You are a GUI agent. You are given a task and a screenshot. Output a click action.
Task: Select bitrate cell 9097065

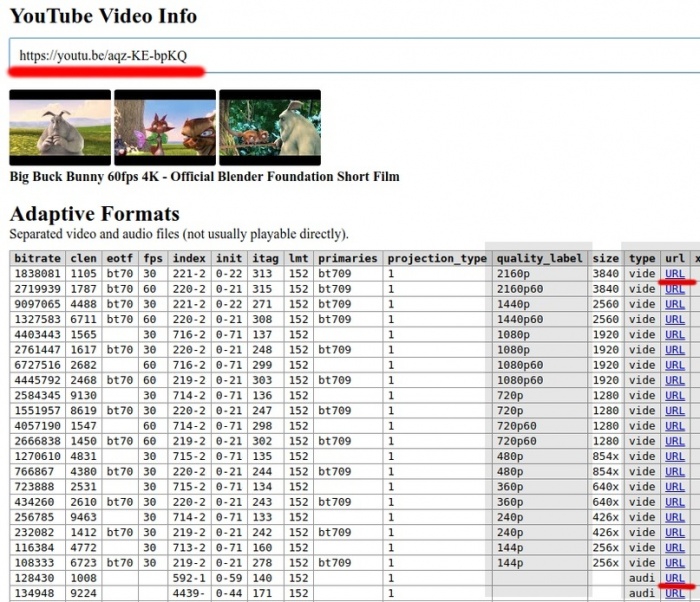point(38,304)
